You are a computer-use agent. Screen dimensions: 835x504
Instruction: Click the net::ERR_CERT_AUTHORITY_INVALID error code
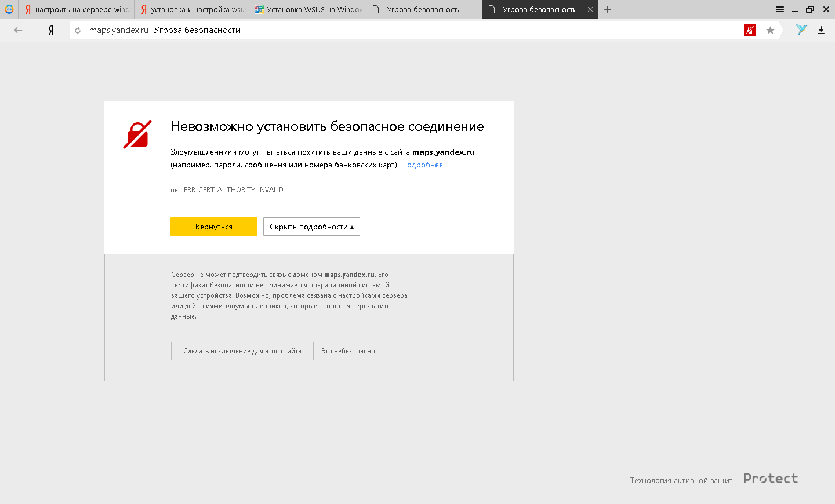coord(227,190)
